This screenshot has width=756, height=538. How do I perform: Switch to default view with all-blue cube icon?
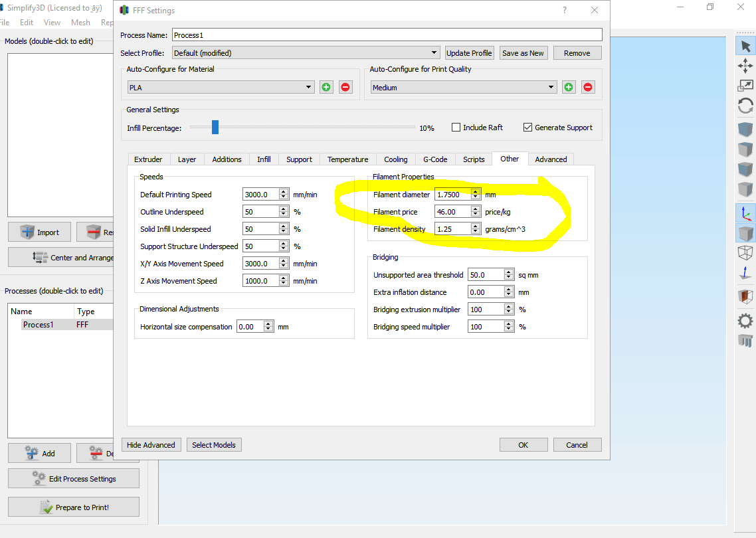click(745, 130)
